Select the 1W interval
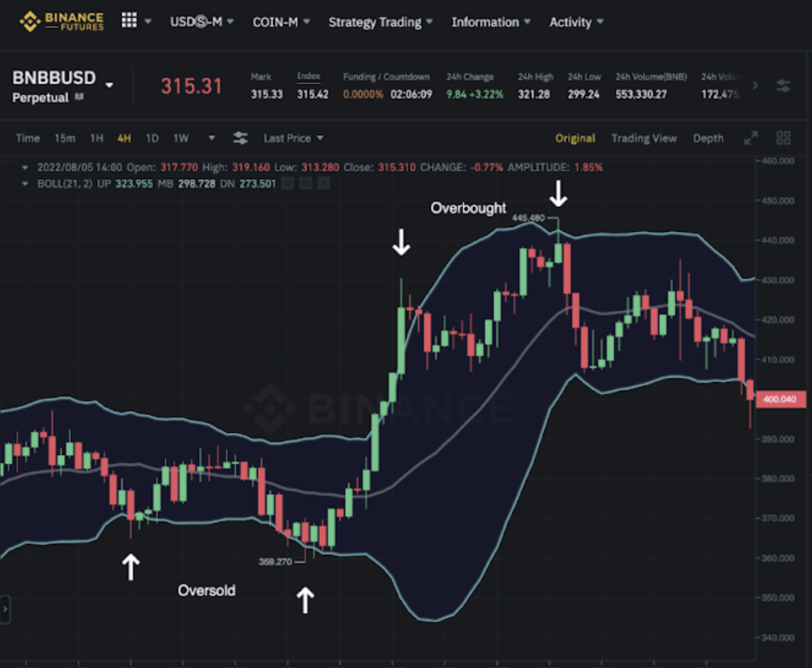This screenshot has width=812, height=668. tap(181, 139)
